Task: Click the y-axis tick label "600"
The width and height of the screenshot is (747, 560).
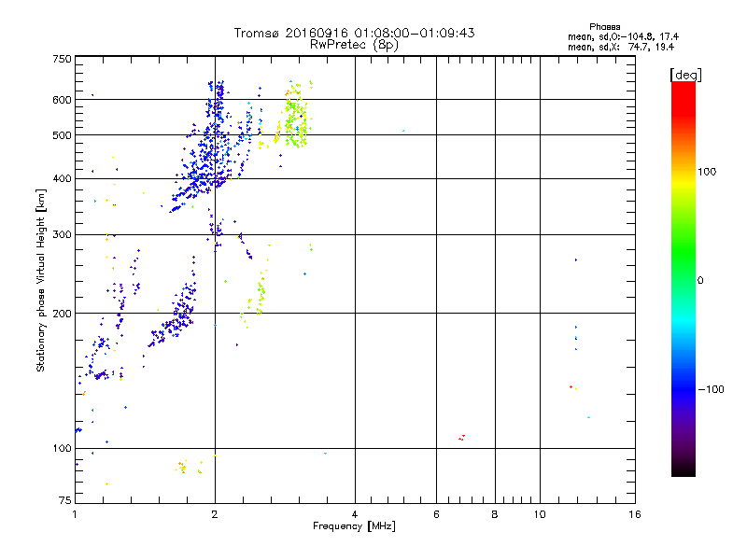Action: (62, 100)
